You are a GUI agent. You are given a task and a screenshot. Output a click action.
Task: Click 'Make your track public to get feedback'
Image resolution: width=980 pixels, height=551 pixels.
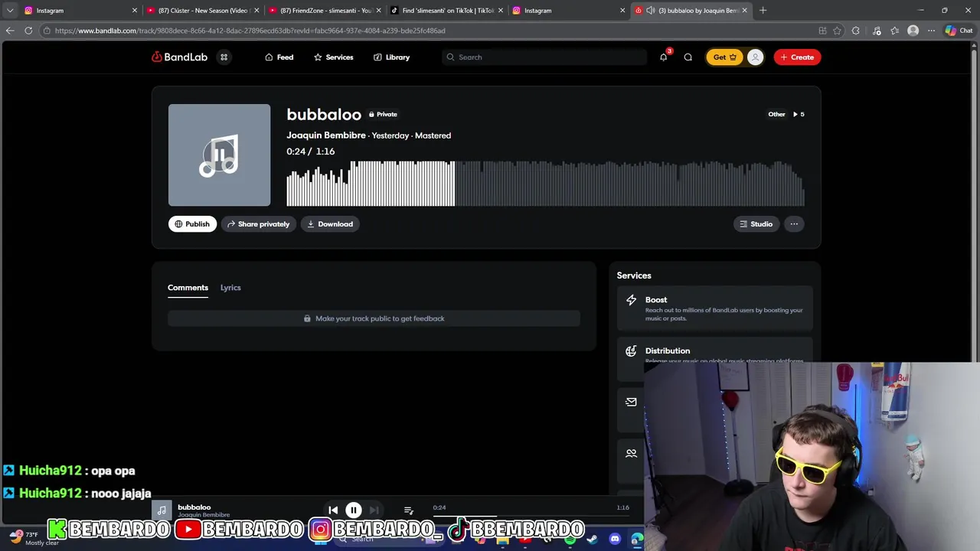[x=374, y=318]
